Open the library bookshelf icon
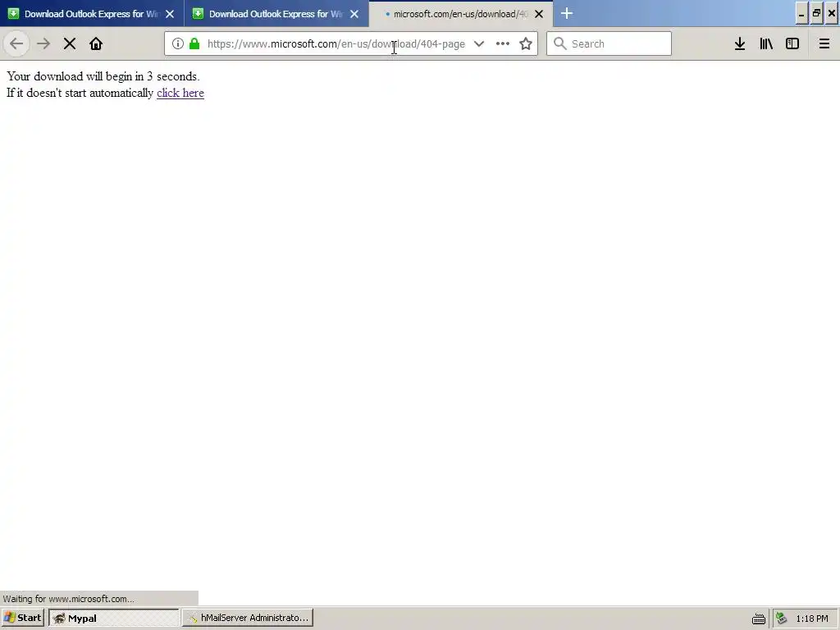The height and width of the screenshot is (630, 840). point(766,43)
